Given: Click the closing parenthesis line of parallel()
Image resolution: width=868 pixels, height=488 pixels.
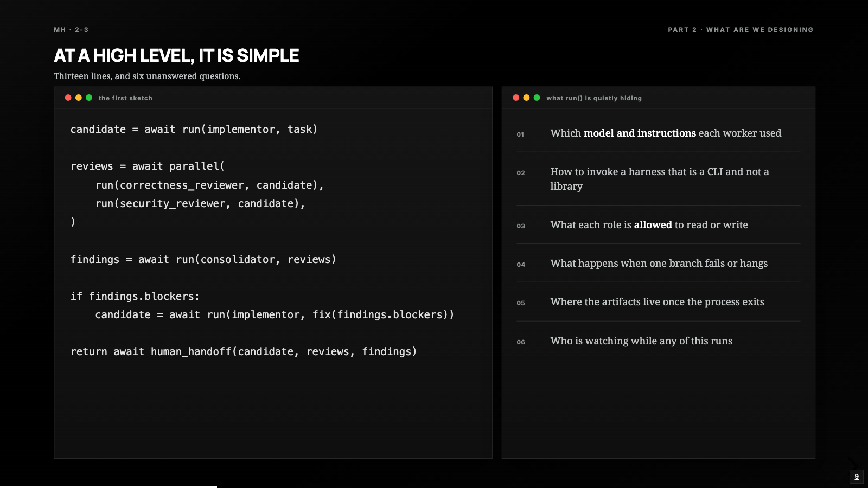Looking at the screenshot, I should coord(73,222).
